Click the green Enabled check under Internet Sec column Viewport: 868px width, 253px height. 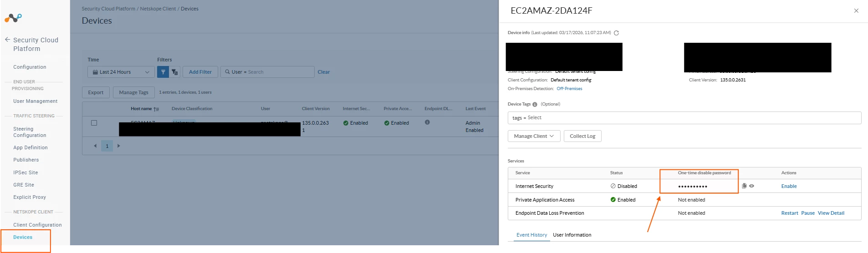coord(346,123)
